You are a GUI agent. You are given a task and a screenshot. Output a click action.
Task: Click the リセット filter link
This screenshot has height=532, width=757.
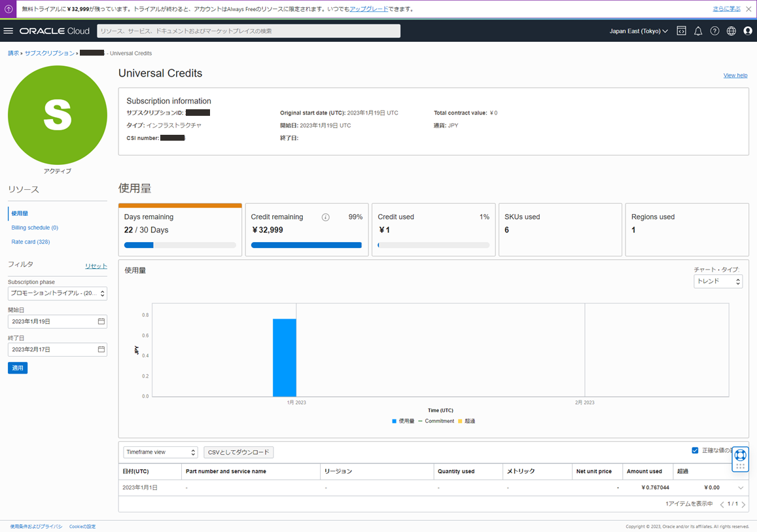pyautogui.click(x=96, y=266)
